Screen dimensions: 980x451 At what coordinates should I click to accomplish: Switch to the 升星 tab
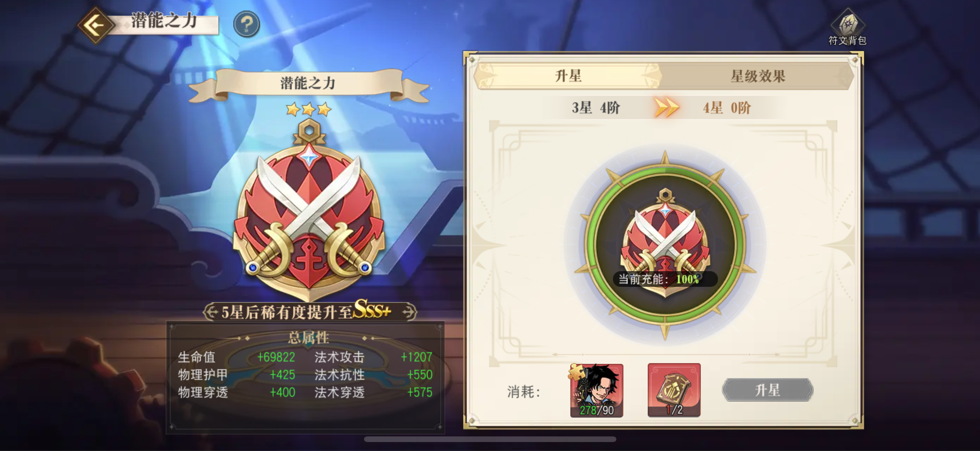pos(568,76)
